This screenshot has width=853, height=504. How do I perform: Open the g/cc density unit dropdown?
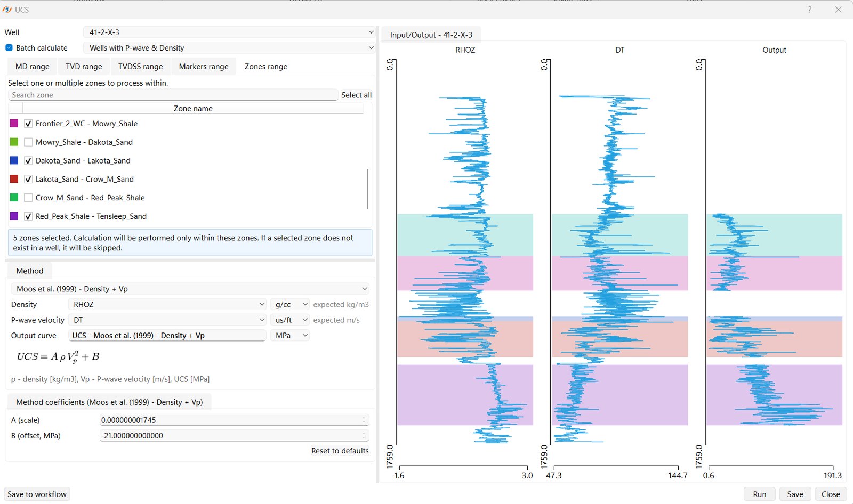(x=290, y=304)
